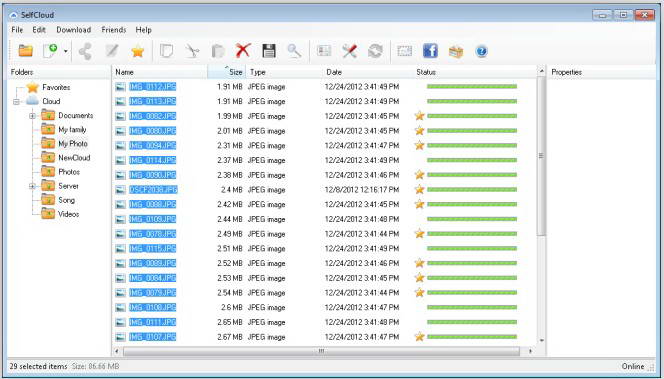Expand the Documents folder node
The image size is (664, 379).
click(32, 116)
